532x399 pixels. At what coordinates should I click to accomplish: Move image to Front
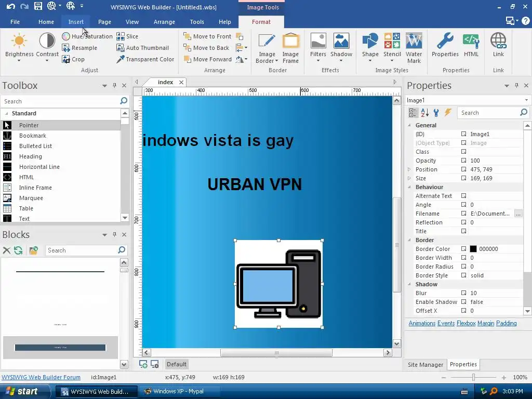click(x=207, y=36)
